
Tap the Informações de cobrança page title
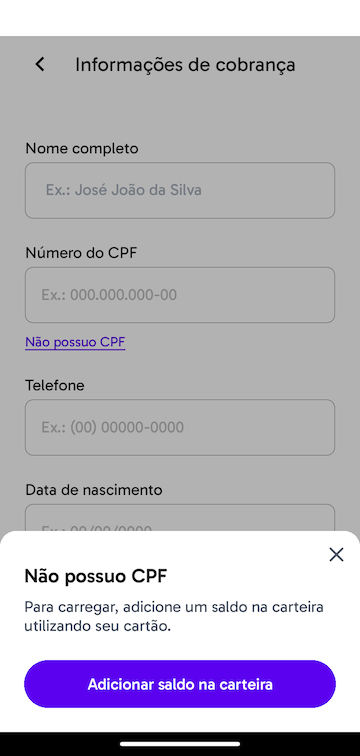(x=185, y=65)
